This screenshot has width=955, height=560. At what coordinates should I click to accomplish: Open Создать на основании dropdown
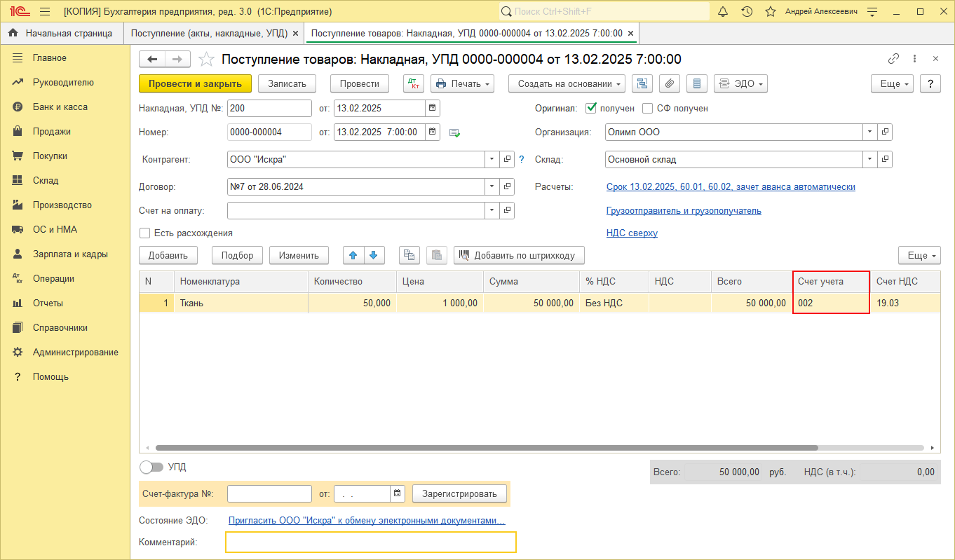[x=567, y=83]
